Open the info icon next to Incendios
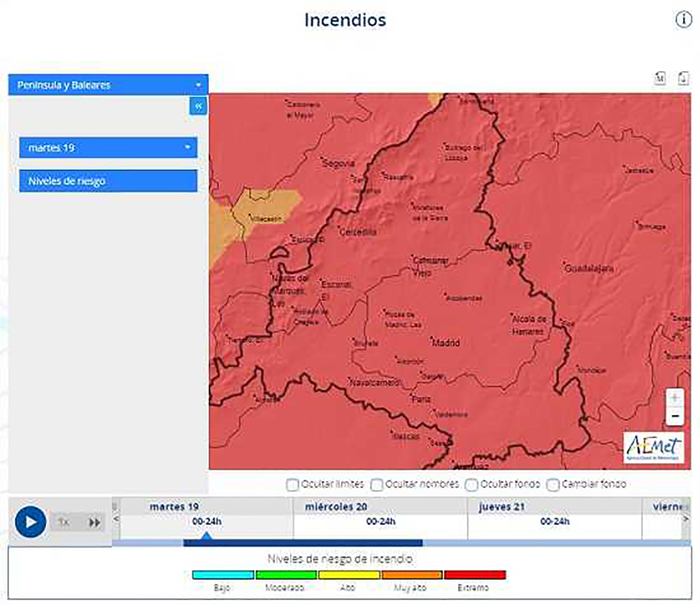 (683, 19)
